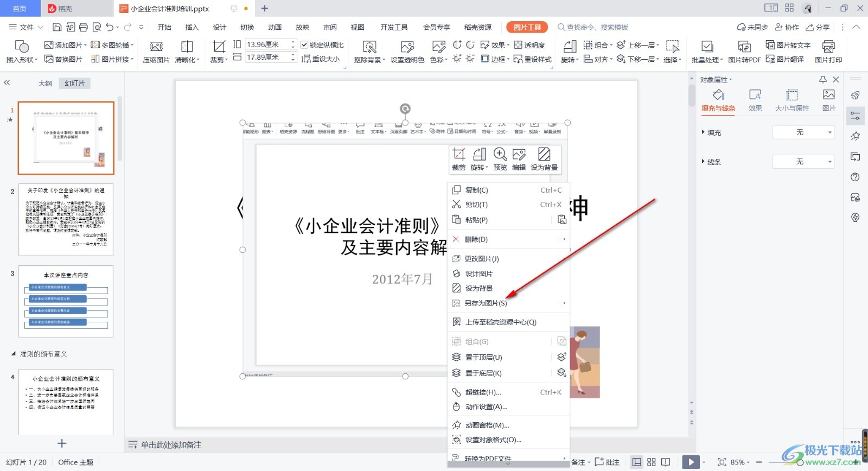Click Replace Picture (替换图片) button
868x471 pixels.
(x=63, y=59)
